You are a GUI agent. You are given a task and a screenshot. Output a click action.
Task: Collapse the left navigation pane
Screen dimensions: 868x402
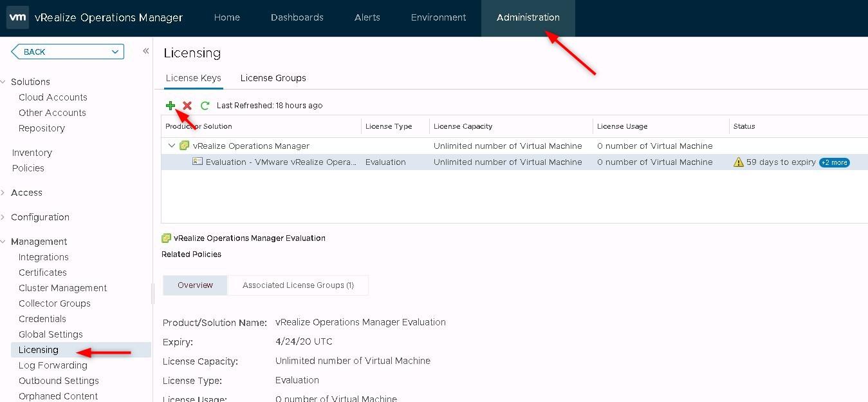tap(146, 51)
